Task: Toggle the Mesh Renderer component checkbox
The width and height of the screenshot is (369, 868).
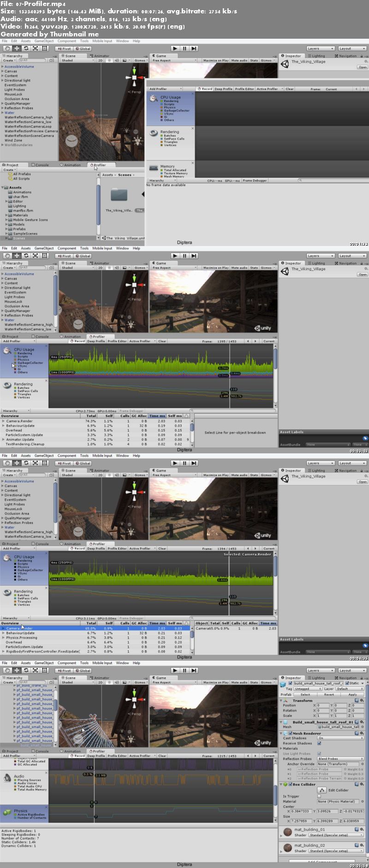Action: 290,733
